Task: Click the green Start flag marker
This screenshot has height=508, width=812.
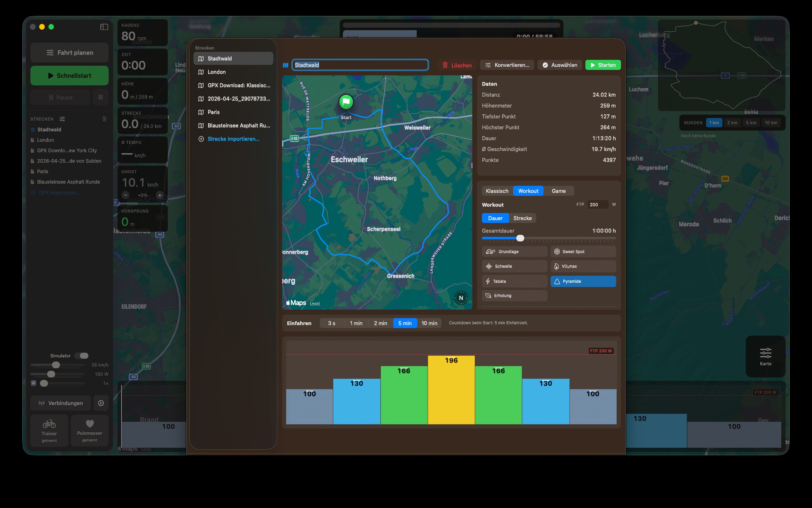Action: pos(346,102)
